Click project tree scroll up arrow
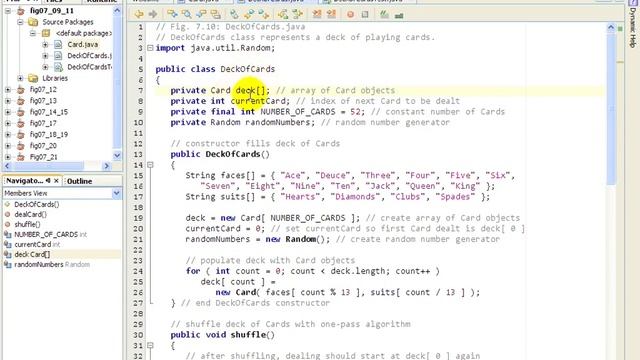Viewport: 640px width, 360px height. pyautogui.click(x=117, y=10)
